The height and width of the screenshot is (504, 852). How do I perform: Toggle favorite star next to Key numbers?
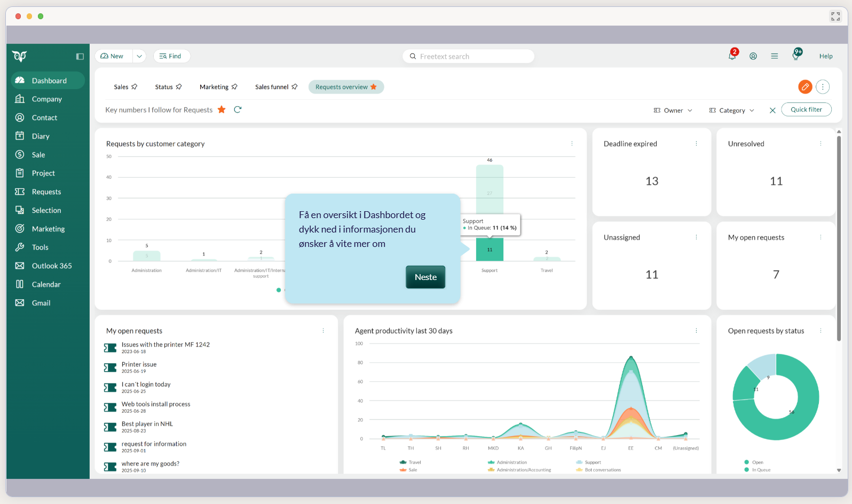222,109
